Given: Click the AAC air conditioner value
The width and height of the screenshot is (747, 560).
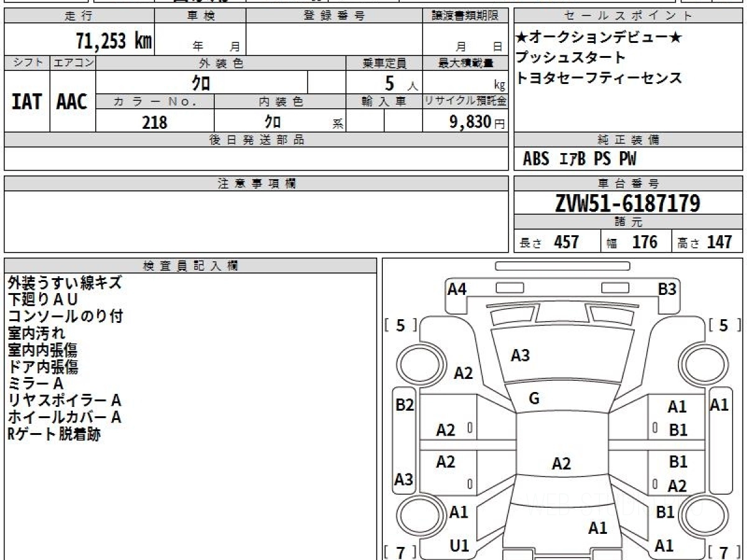Looking at the screenshot, I should 72,101.
